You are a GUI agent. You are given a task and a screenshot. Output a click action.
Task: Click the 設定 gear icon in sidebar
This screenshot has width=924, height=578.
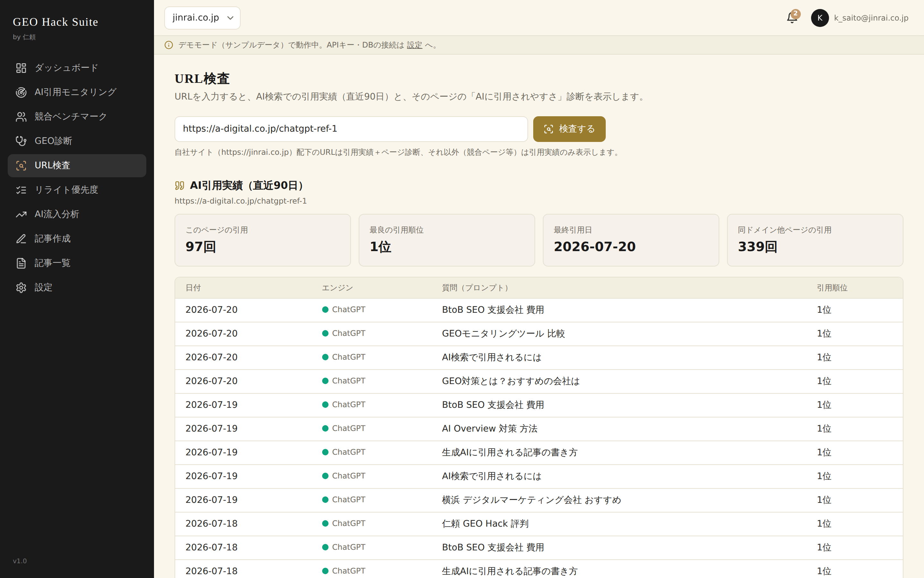tap(21, 287)
